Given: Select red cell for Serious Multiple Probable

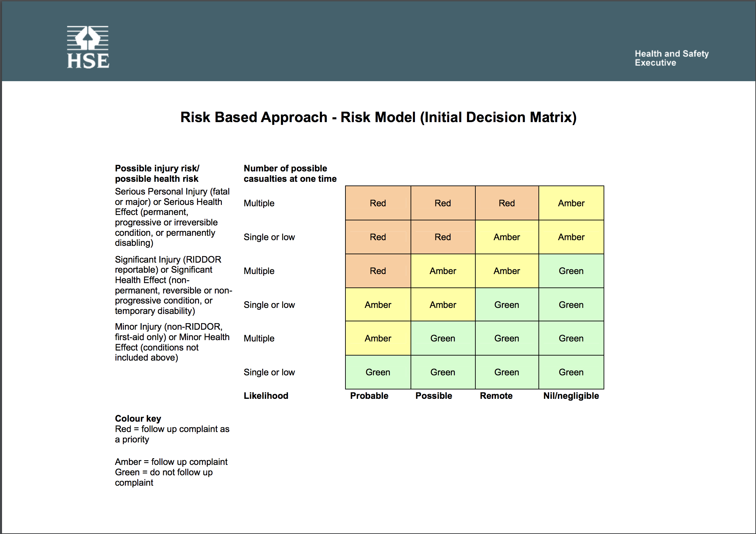Looking at the screenshot, I should pos(378,203).
